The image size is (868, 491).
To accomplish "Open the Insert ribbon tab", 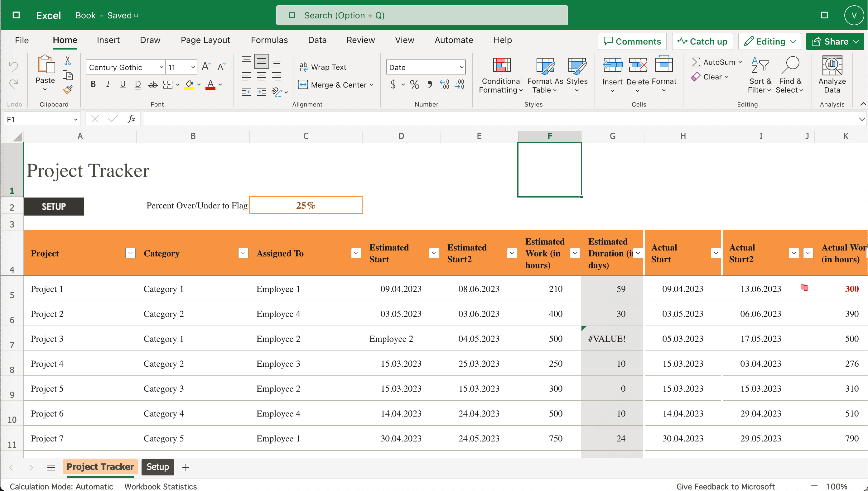I will 108,40.
